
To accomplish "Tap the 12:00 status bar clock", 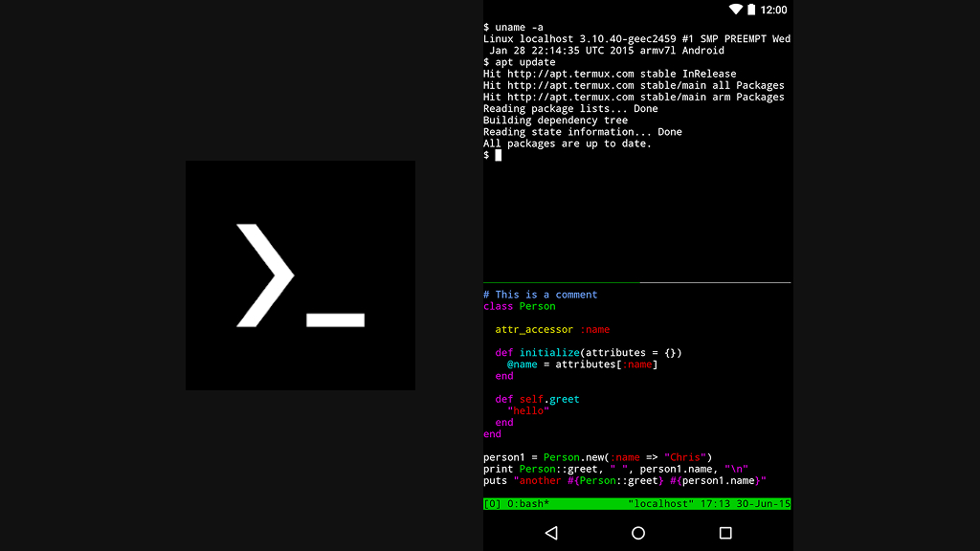I will pos(773,10).
